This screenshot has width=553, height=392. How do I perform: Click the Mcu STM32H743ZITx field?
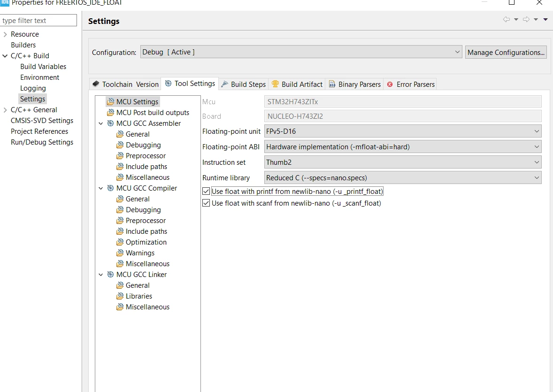coord(403,101)
